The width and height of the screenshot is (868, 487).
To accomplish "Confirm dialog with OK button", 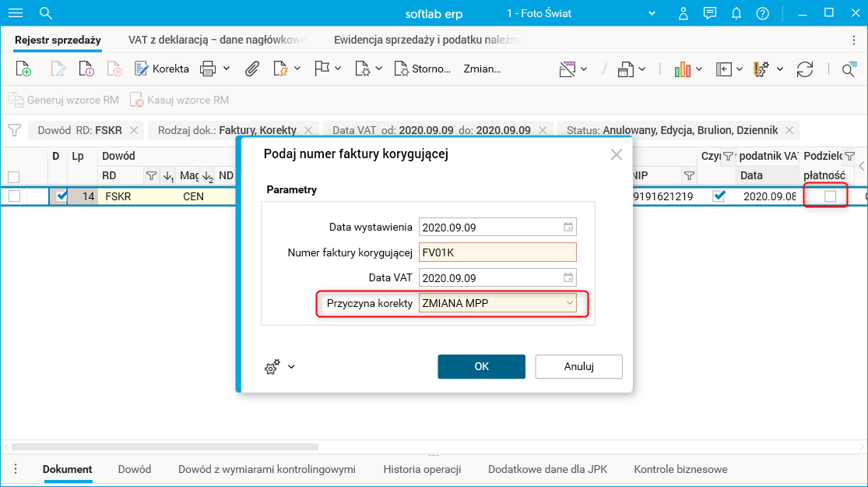I will click(482, 366).
